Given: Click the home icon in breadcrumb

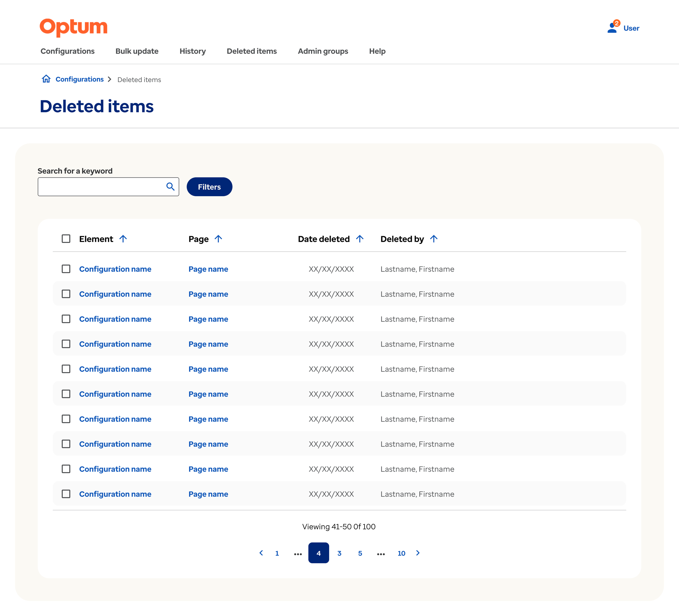Looking at the screenshot, I should (46, 79).
